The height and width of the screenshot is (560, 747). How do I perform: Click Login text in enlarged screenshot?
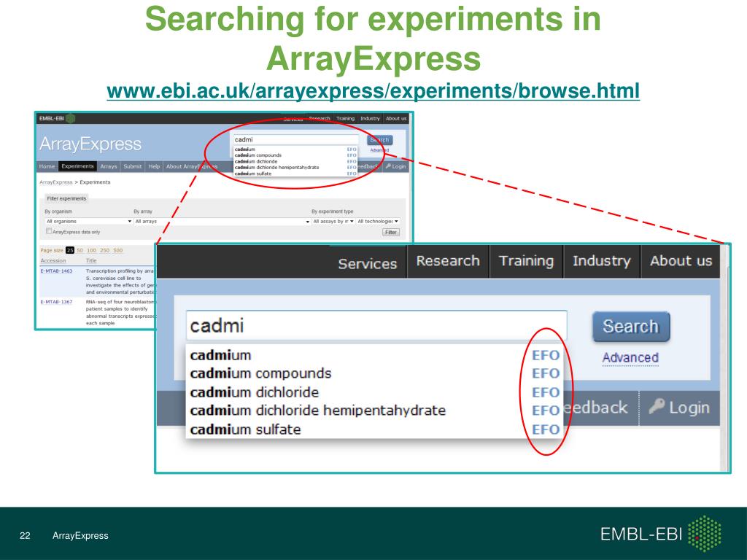pyautogui.click(x=689, y=408)
